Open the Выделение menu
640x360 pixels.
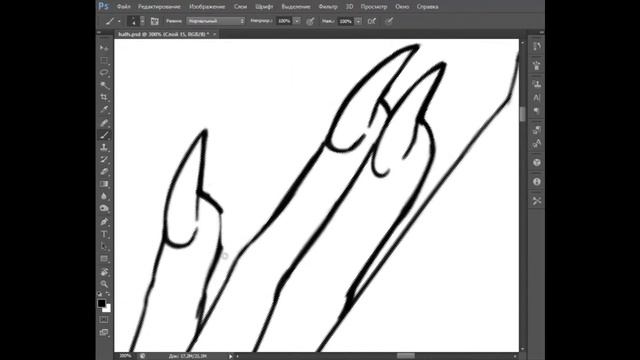296,7
